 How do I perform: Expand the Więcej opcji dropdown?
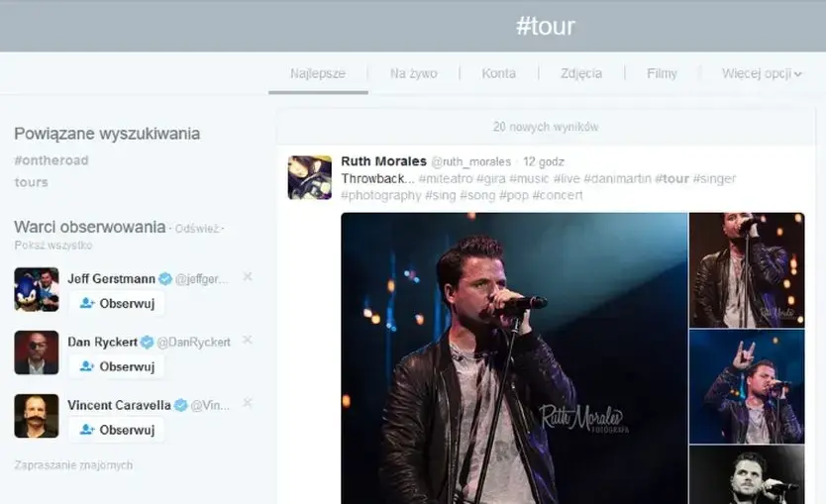point(761,73)
